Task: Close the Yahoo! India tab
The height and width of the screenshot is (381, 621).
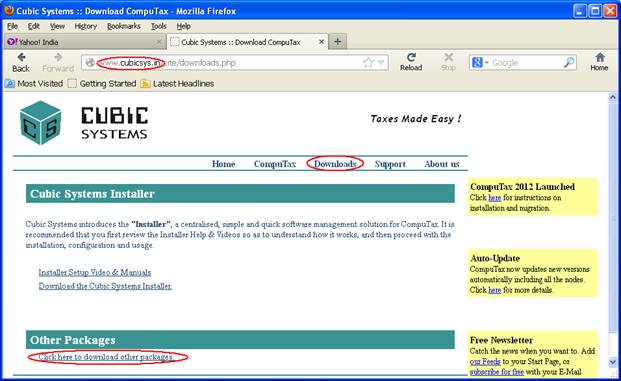Action: [159, 42]
